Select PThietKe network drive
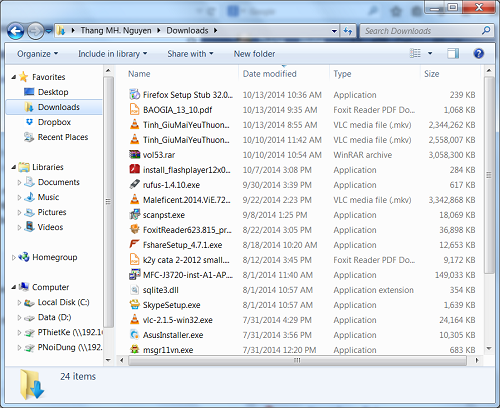Viewport: 500px width, 408px height. tap(69, 332)
